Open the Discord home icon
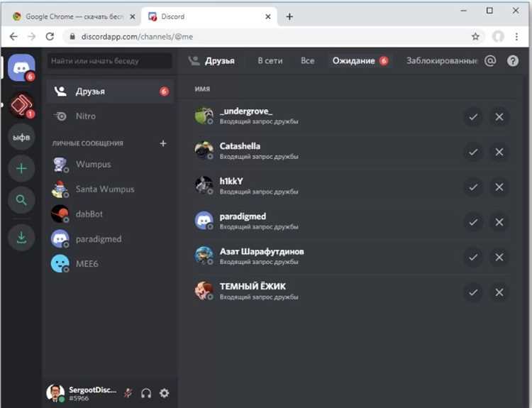The height and width of the screenshot is (408, 532). pyautogui.click(x=21, y=67)
